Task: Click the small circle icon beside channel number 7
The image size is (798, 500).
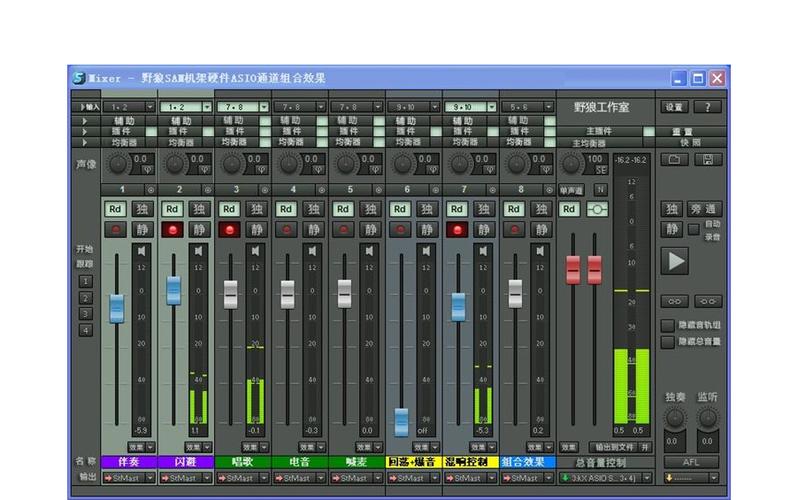Action: [492, 190]
